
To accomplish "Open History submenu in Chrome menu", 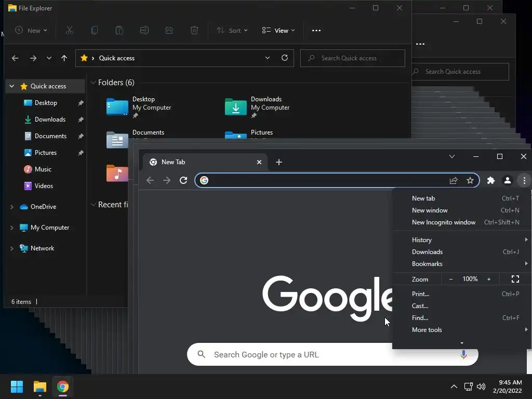I will (462, 240).
